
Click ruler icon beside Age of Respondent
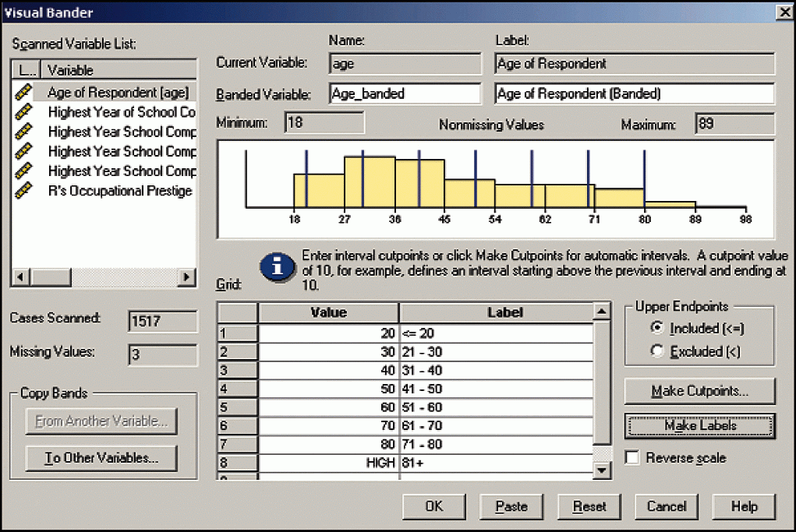pyautogui.click(x=24, y=93)
